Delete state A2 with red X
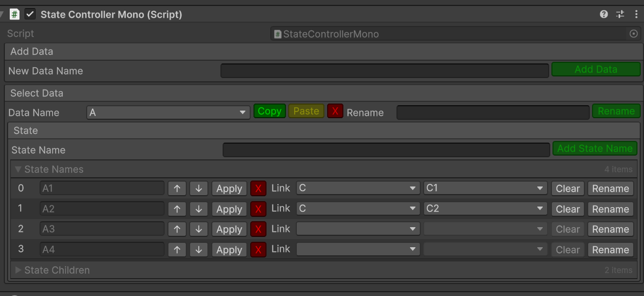Viewport: 644px width, 296px height. (x=258, y=209)
